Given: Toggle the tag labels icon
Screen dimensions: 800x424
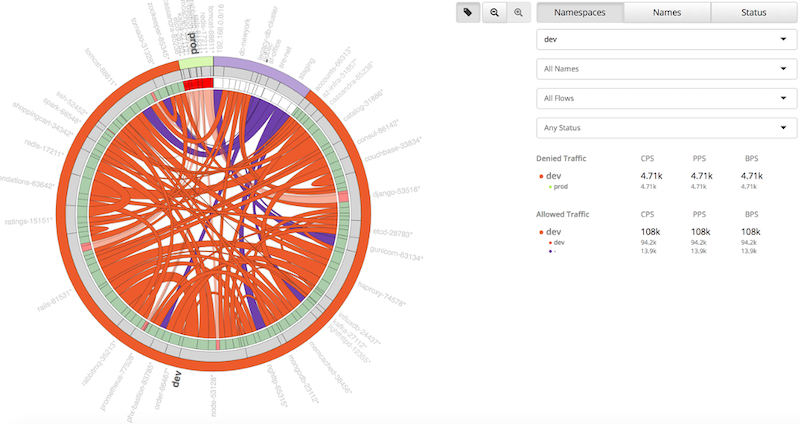Looking at the screenshot, I should pos(468,13).
